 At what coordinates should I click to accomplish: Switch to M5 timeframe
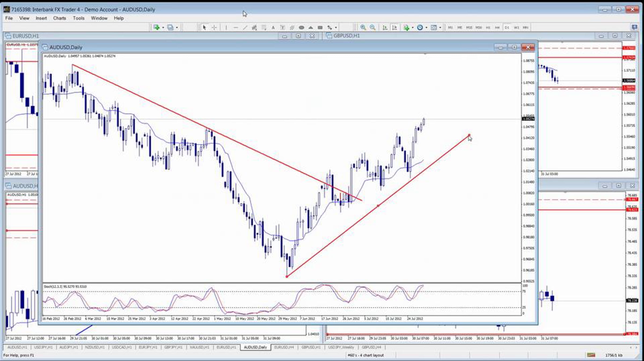460,27
